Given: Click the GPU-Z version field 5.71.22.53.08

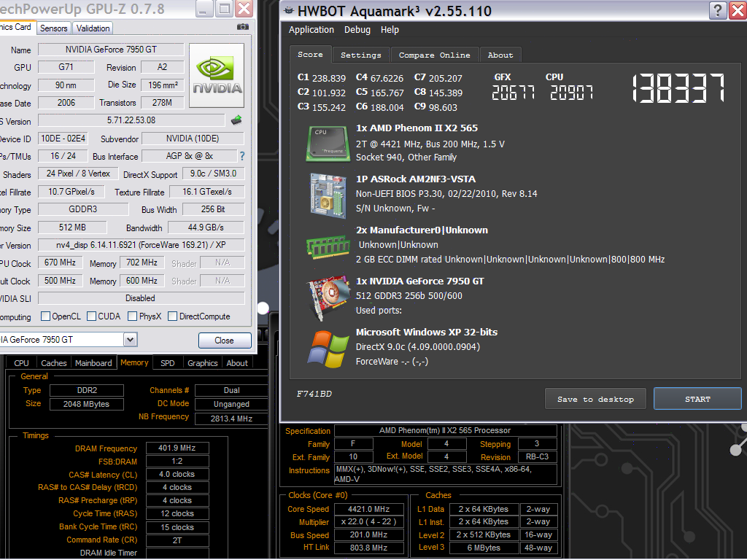Looking at the screenshot, I should tap(131, 120).
